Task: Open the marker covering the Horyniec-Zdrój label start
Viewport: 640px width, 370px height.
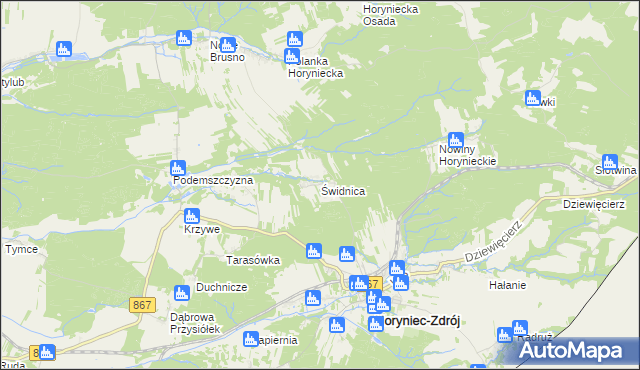Action: (x=376, y=324)
